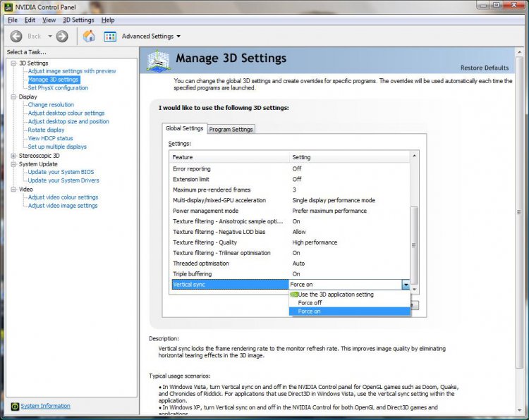Select the Maximum pre-rendered frames row
The width and height of the screenshot is (529, 420).
291,190
